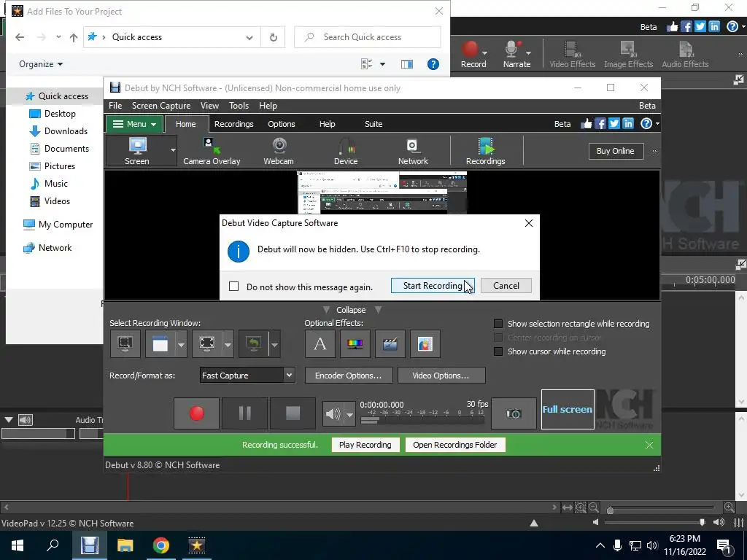Enable Show cursor while recording
The width and height of the screenshot is (747, 560).
[498, 351]
